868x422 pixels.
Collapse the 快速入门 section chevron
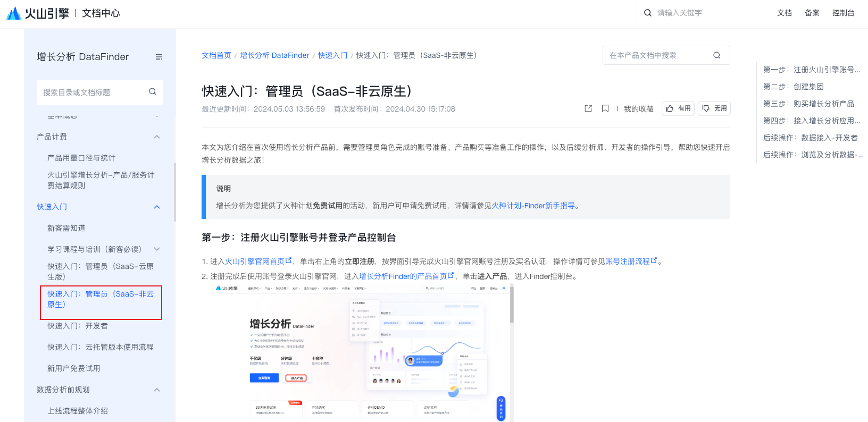pyautogui.click(x=157, y=207)
